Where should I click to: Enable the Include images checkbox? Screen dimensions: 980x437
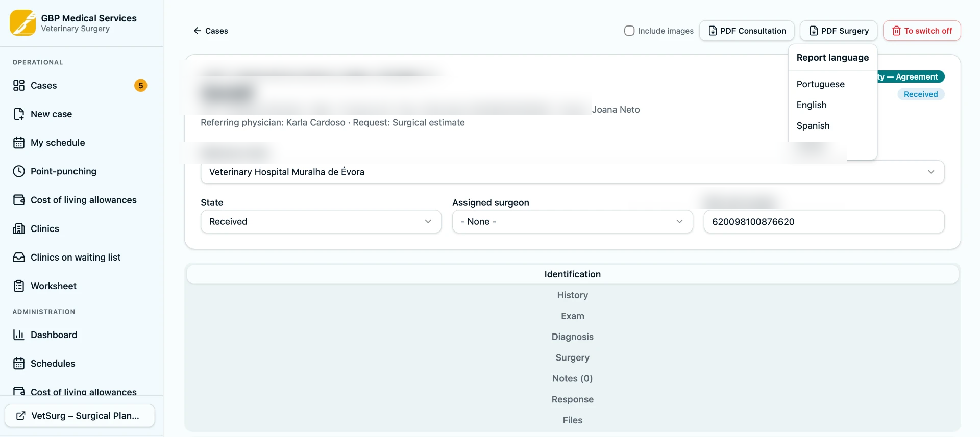[629, 31]
